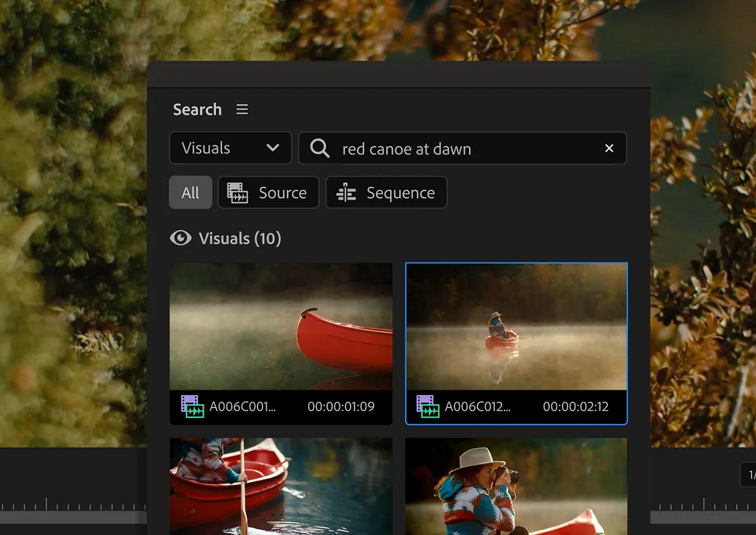Toggle the Visuals eye icon

181,238
